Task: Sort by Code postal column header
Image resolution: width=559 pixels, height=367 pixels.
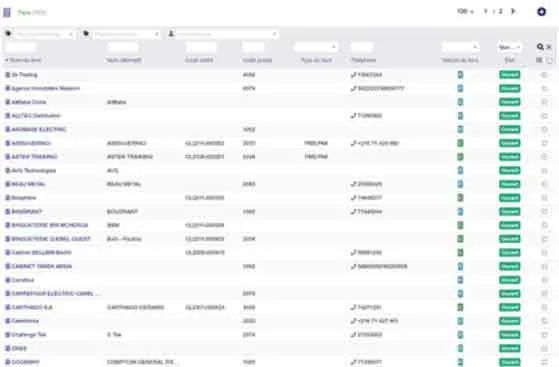Action: [257, 60]
